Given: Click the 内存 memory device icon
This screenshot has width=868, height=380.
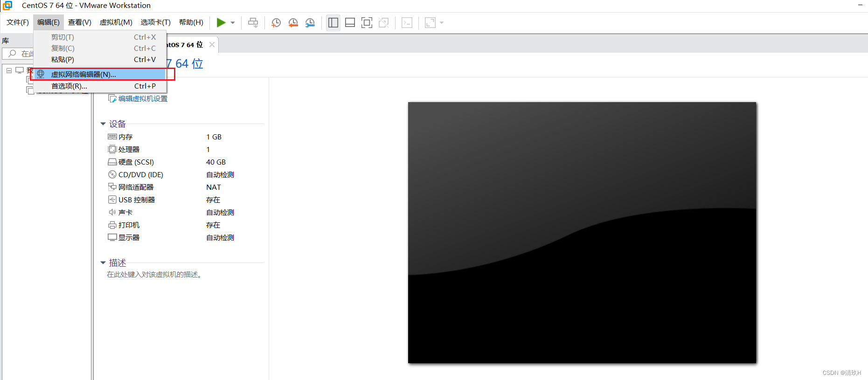Looking at the screenshot, I should (x=112, y=137).
